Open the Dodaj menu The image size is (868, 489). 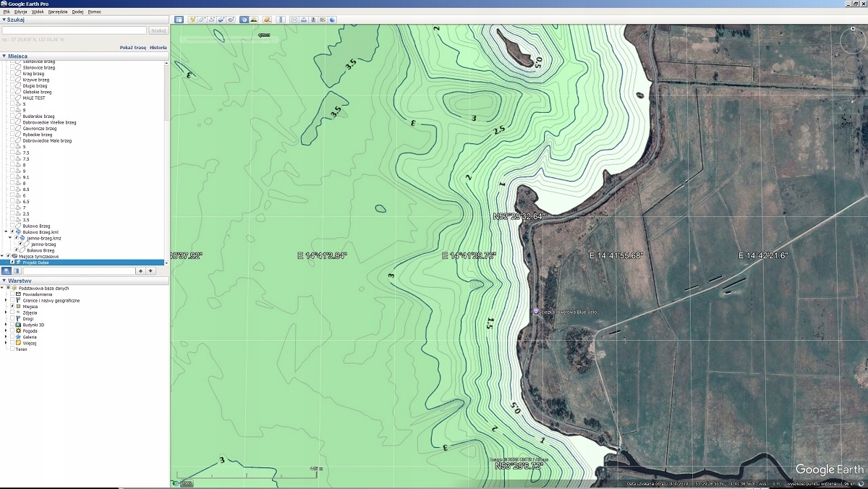(78, 12)
